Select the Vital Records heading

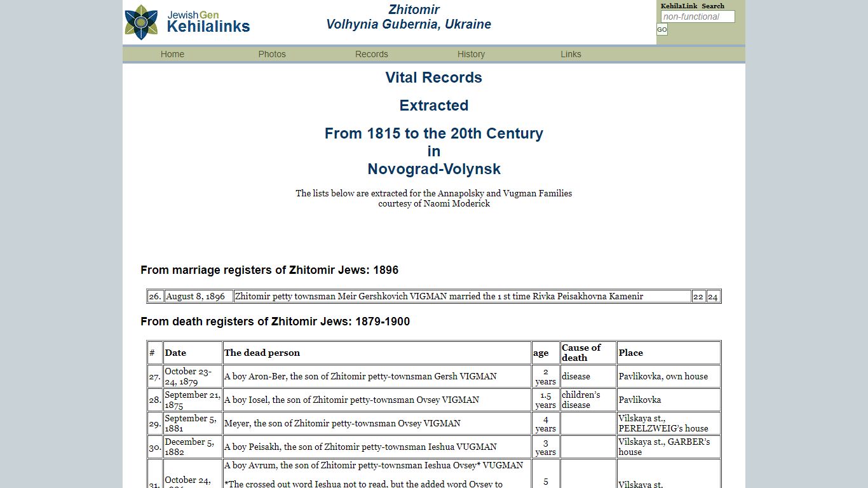(x=434, y=78)
